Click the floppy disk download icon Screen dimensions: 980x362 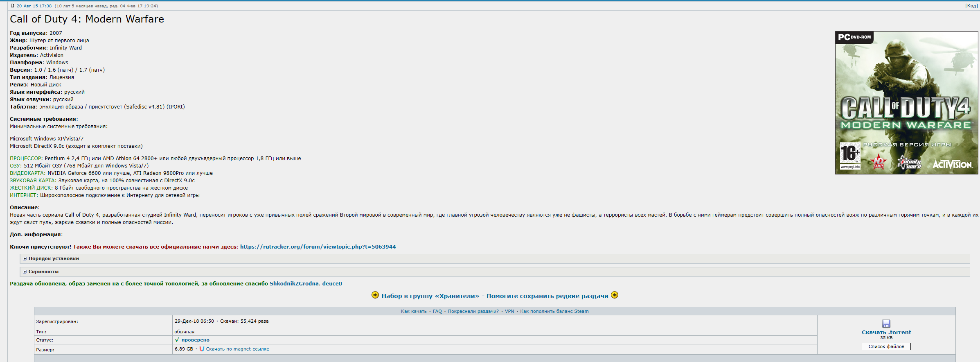pos(886,324)
